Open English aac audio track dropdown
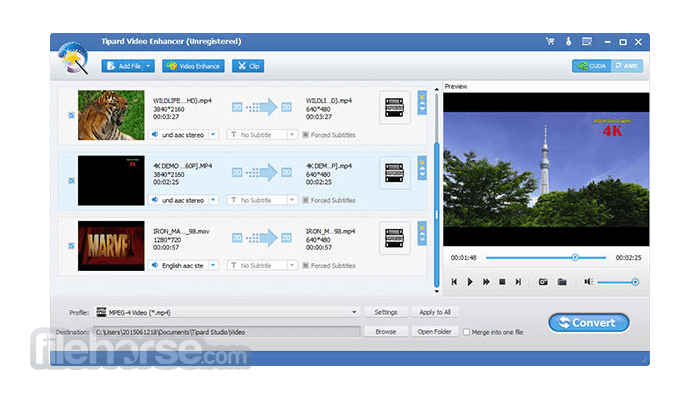This screenshot has width=700, height=400. [x=213, y=265]
